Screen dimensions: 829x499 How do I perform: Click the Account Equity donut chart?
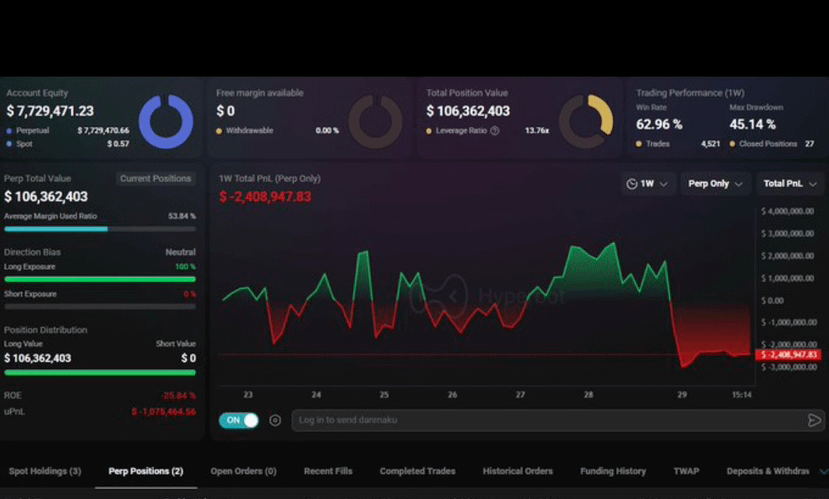[166, 121]
